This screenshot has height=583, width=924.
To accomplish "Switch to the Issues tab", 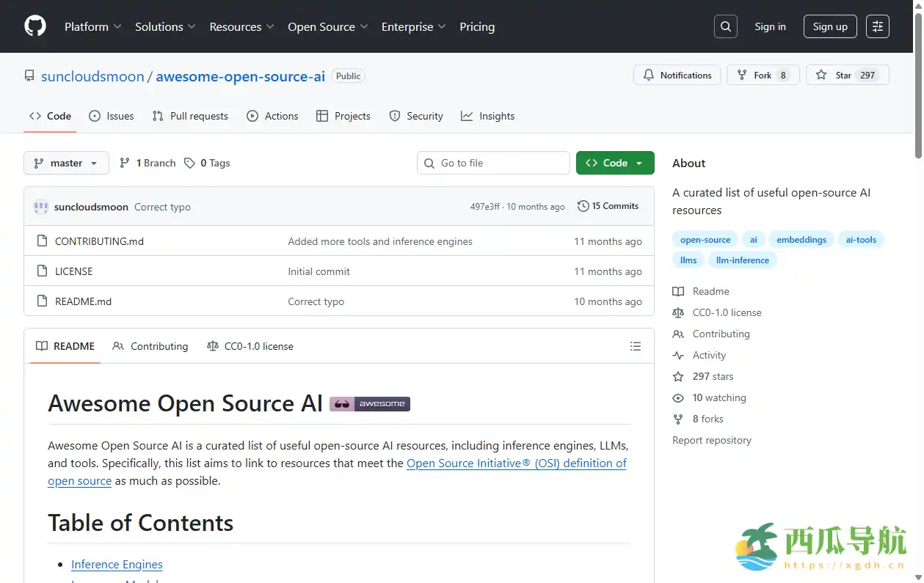I will pyautogui.click(x=112, y=116).
